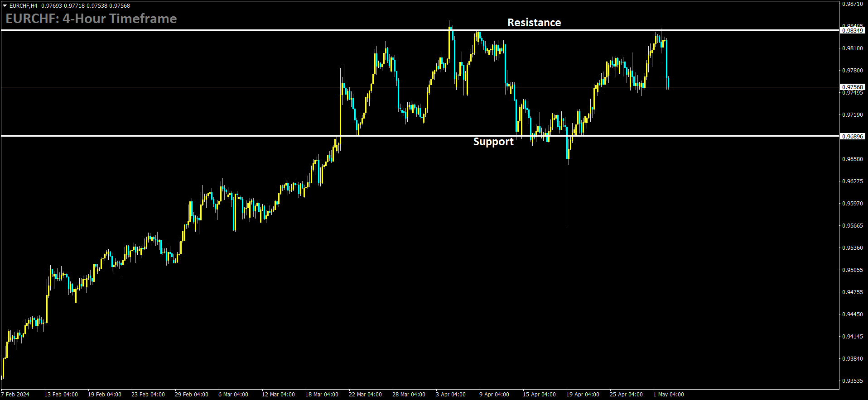Click the 0.93840 price axis label
The height and width of the screenshot is (400, 868).
tap(853, 359)
